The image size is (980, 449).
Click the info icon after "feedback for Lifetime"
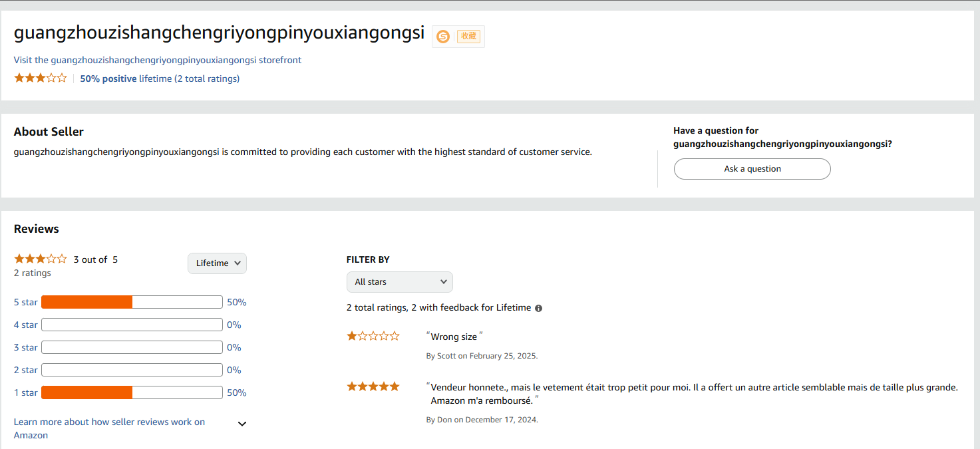pyautogui.click(x=538, y=307)
